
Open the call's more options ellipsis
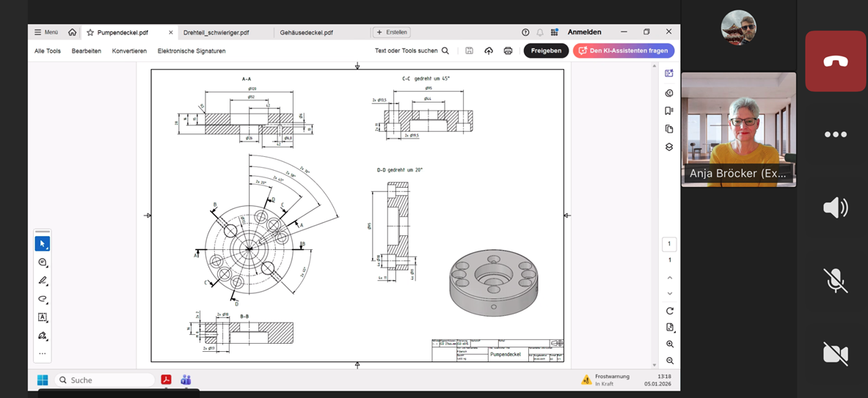pyautogui.click(x=835, y=134)
